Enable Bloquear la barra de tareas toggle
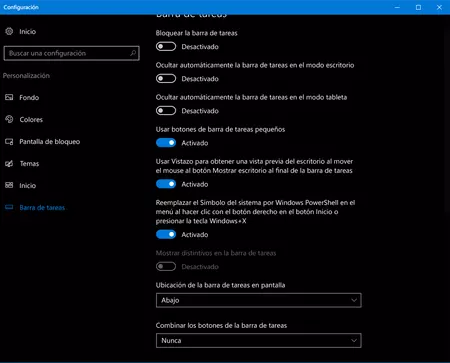450x363 pixels. pyautogui.click(x=166, y=46)
